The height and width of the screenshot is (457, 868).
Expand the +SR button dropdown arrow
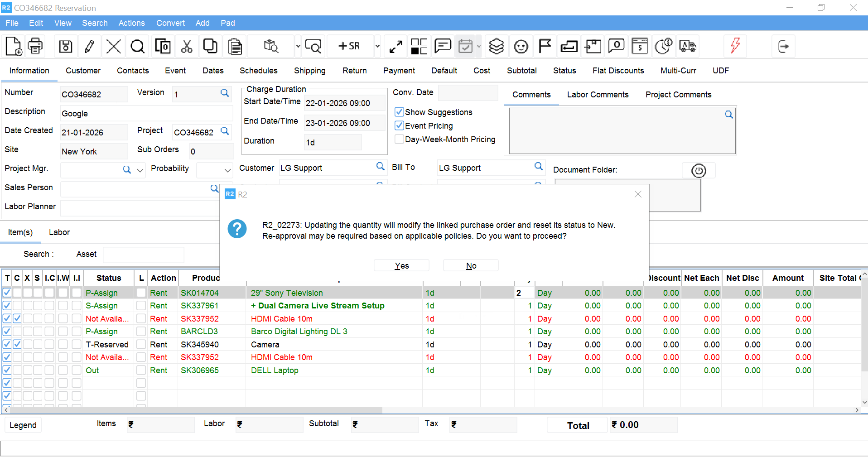(x=377, y=46)
